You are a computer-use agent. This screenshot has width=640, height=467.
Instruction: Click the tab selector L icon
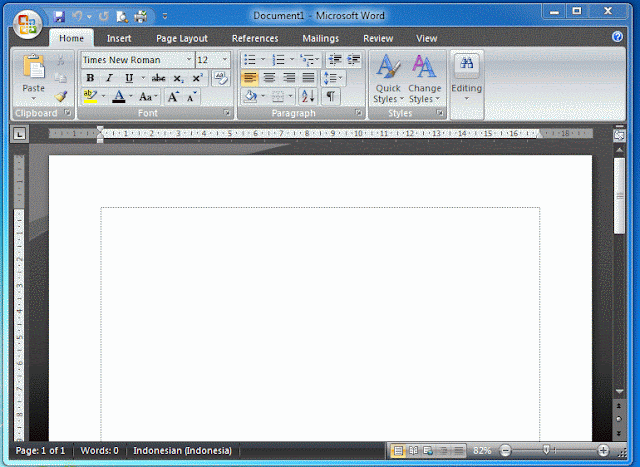[19, 133]
